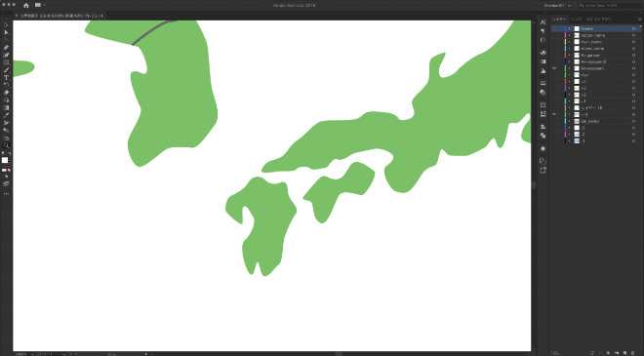This screenshot has width=644, height=356.
Task: Click the Adobe Stock search field
Action: pyautogui.click(x=609, y=5)
